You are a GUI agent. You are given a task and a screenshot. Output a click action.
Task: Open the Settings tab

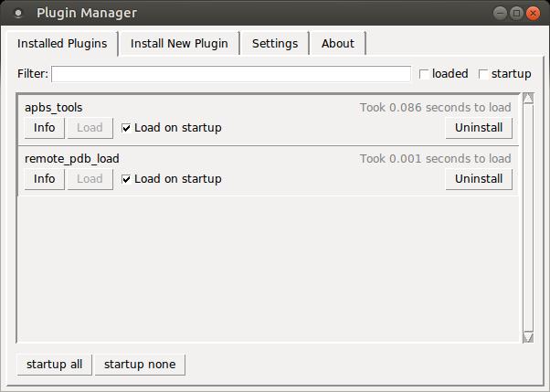275,44
